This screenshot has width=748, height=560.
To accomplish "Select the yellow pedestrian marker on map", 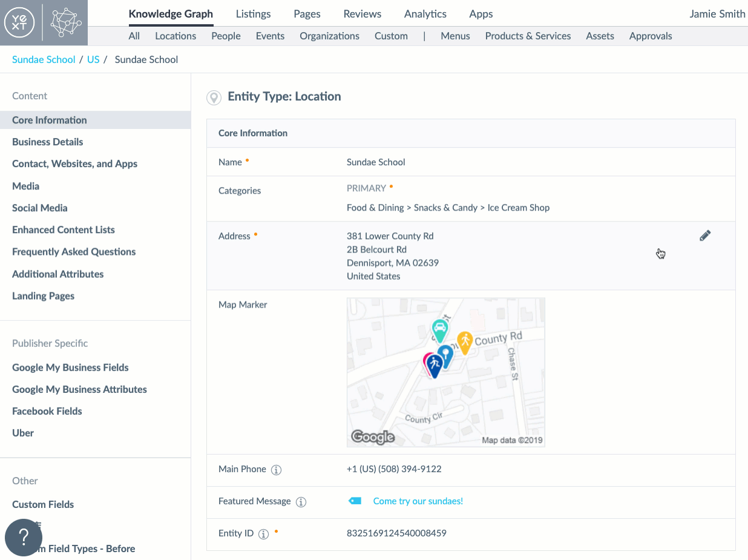I will 464,343.
